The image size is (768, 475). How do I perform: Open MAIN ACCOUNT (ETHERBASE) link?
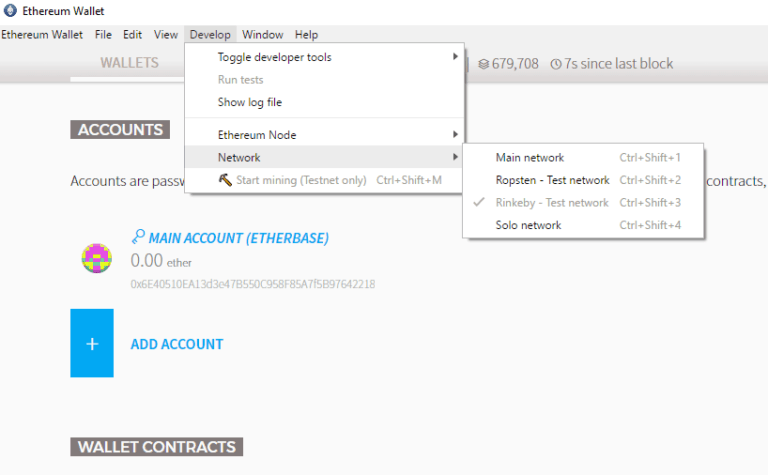[239, 238]
